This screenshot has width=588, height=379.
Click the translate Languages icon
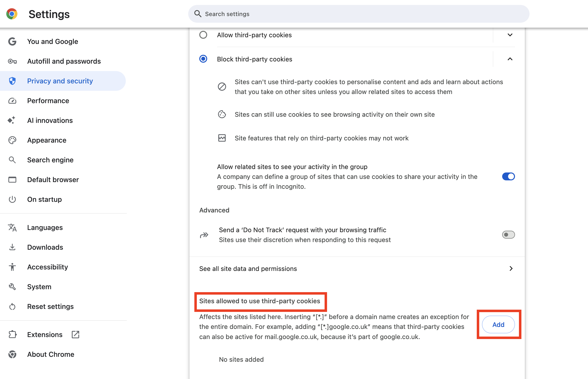(x=12, y=227)
